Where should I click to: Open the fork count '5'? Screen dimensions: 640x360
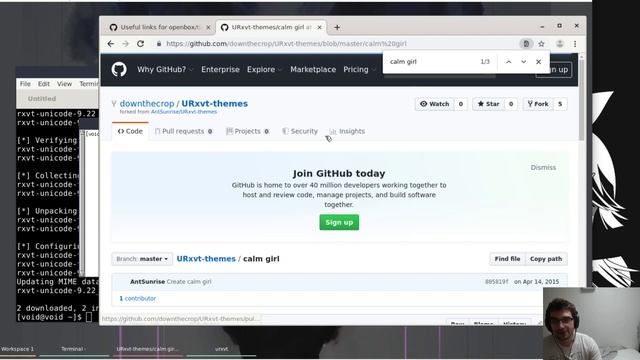[560, 104]
